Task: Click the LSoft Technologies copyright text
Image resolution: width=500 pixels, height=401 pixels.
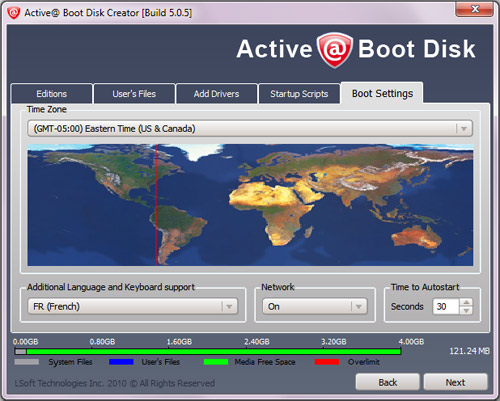Action: 114,383
